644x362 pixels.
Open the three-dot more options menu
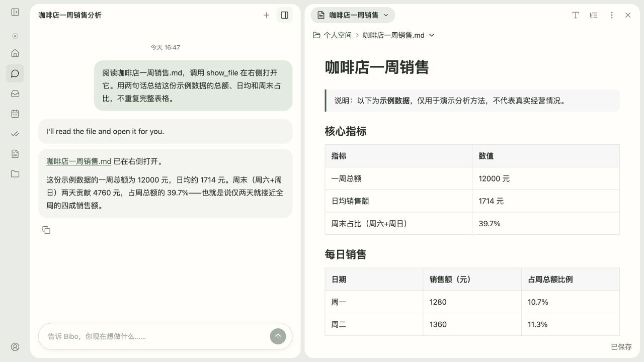click(x=612, y=15)
